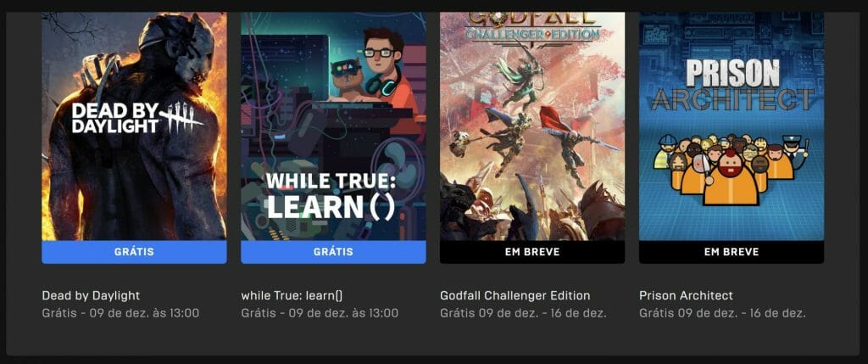This screenshot has width=868, height=364.
Task: Open the while True: learn() cover art
Action: [333, 126]
